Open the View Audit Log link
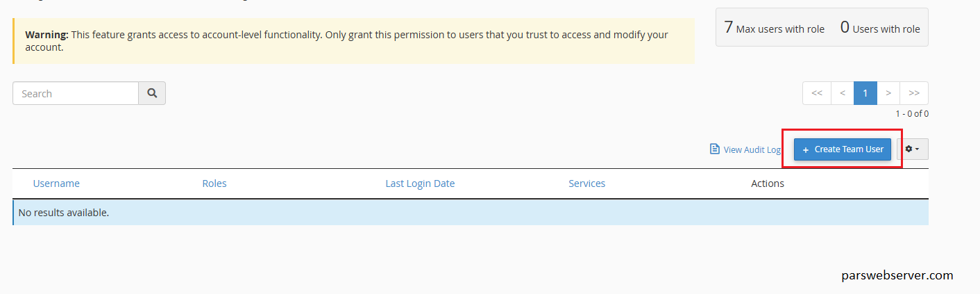The image size is (980, 294). coord(752,149)
